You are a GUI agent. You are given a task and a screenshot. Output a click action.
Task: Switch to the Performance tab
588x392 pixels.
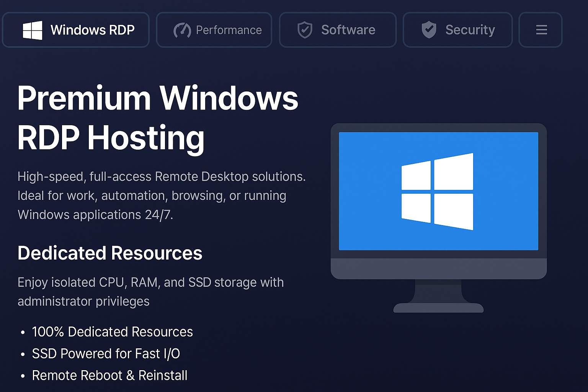point(214,30)
